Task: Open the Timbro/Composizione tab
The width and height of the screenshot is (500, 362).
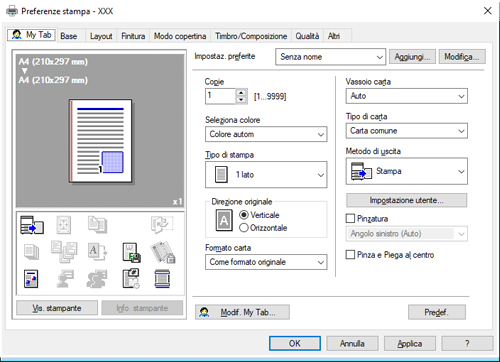Action: pyautogui.click(x=251, y=36)
